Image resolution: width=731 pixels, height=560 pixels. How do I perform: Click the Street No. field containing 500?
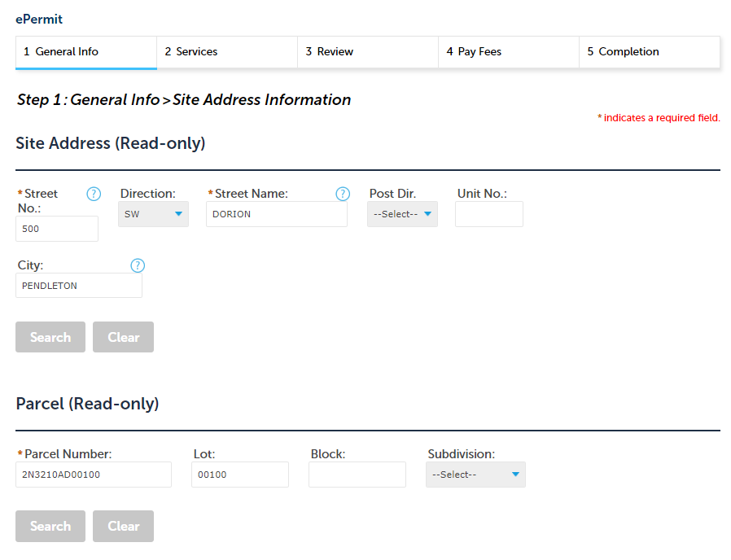tap(57, 229)
